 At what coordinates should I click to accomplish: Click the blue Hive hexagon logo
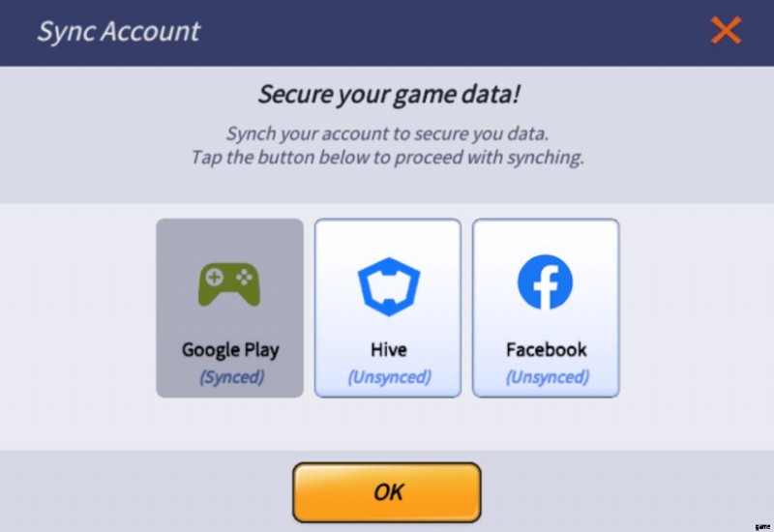[x=389, y=286]
